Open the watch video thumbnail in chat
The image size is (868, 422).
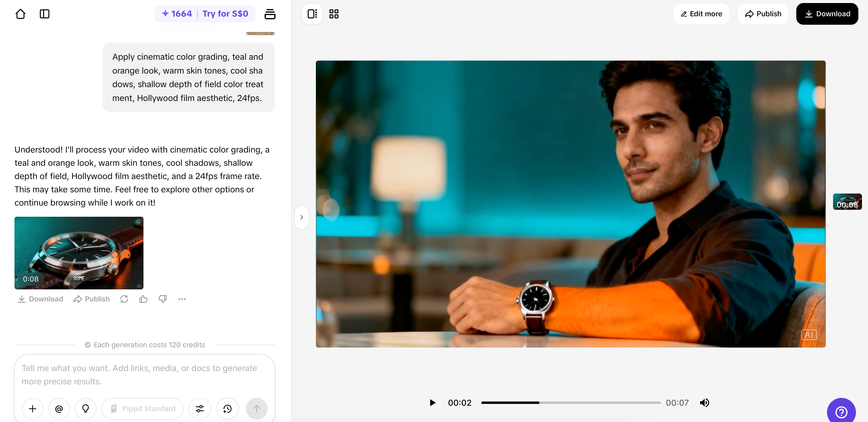79,253
